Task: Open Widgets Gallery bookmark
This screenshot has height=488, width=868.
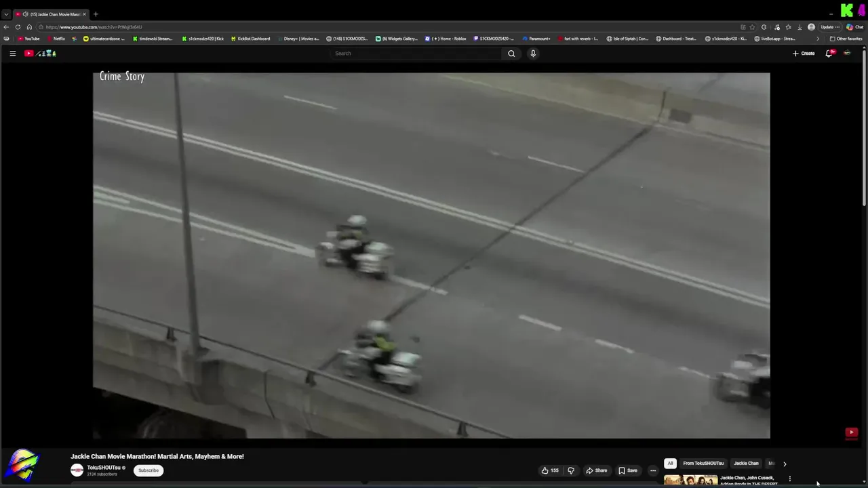Action: [397, 39]
